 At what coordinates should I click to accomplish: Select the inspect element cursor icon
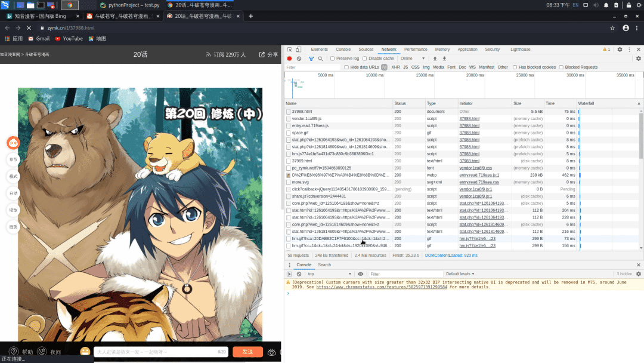(290, 50)
